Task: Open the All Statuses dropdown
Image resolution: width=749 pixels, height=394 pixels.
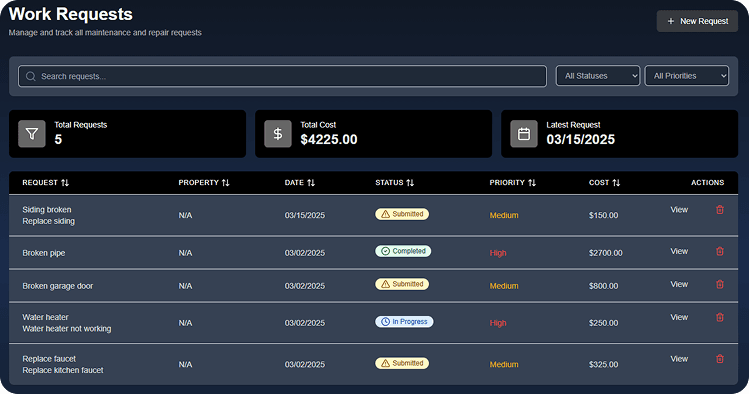Action: (x=598, y=76)
